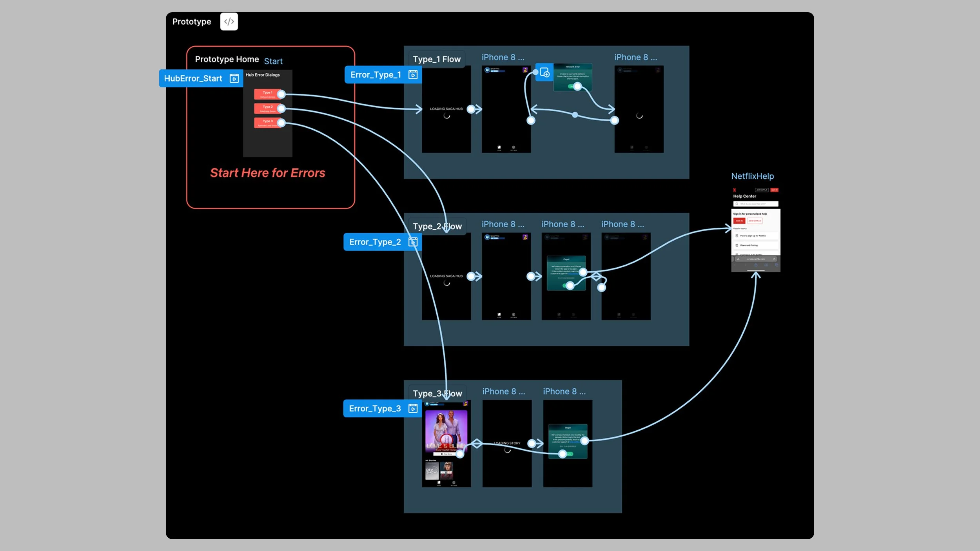Screen dimensions: 980x551
Task: Click the connection node on red Type 2 button
Action: (281, 109)
